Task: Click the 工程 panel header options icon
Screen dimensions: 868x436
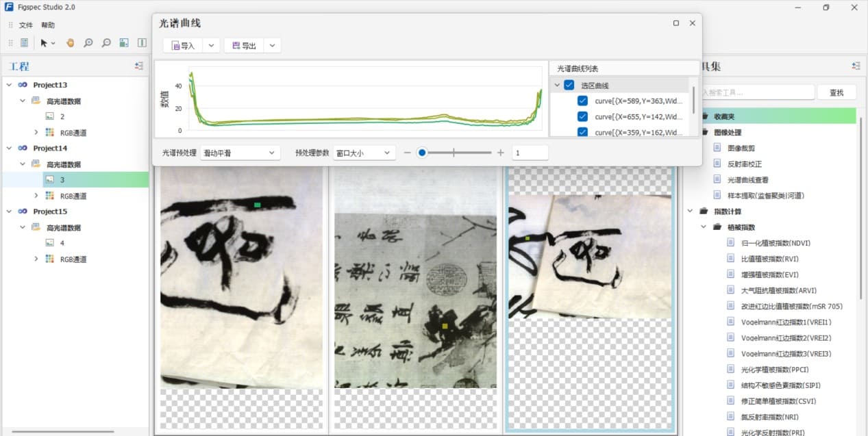Action: [x=139, y=66]
